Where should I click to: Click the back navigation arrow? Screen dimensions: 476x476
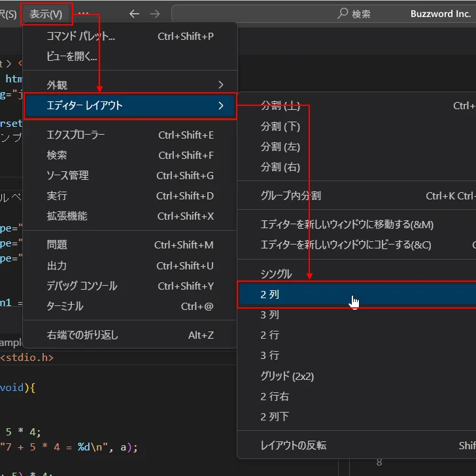pos(134,14)
